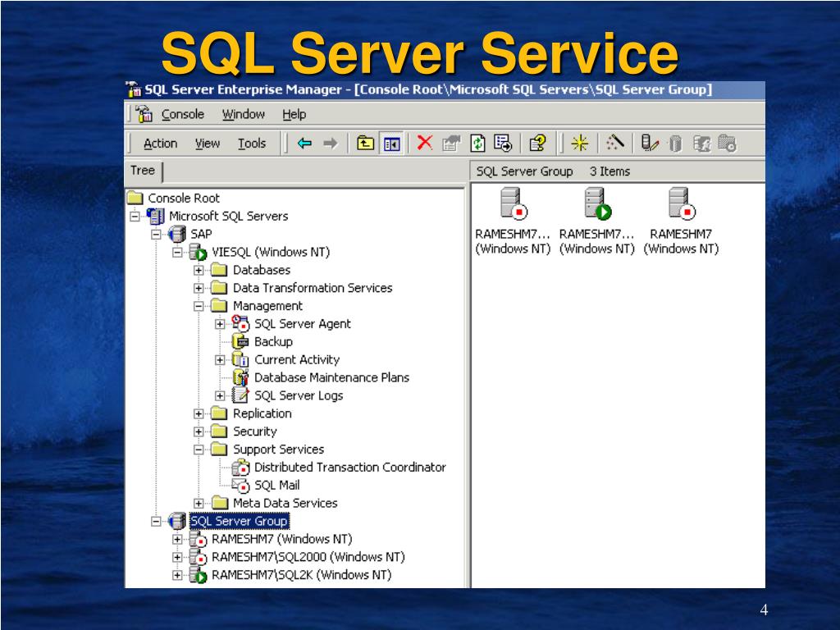Select RAMESHM7 (Windows NT) in tree

click(x=282, y=539)
